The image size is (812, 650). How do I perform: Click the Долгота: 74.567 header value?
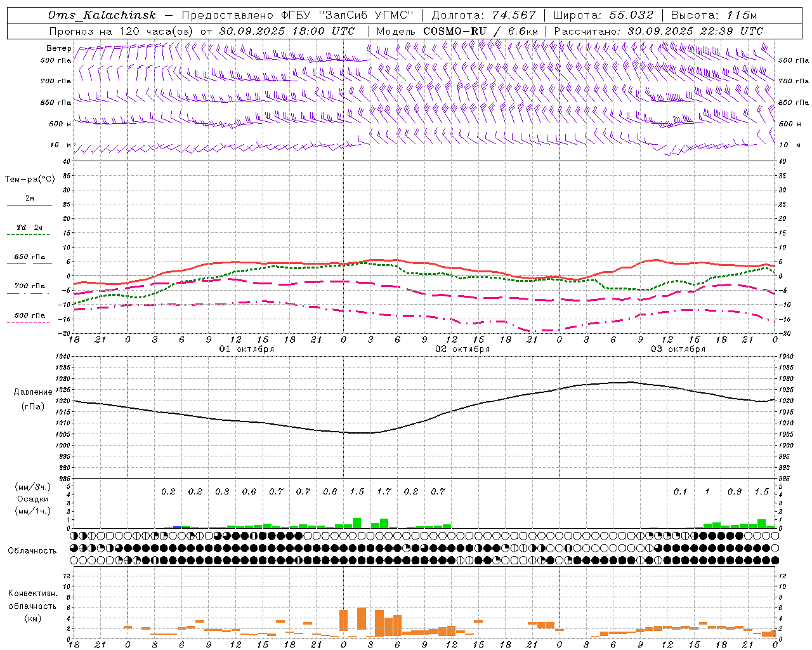coord(484,15)
